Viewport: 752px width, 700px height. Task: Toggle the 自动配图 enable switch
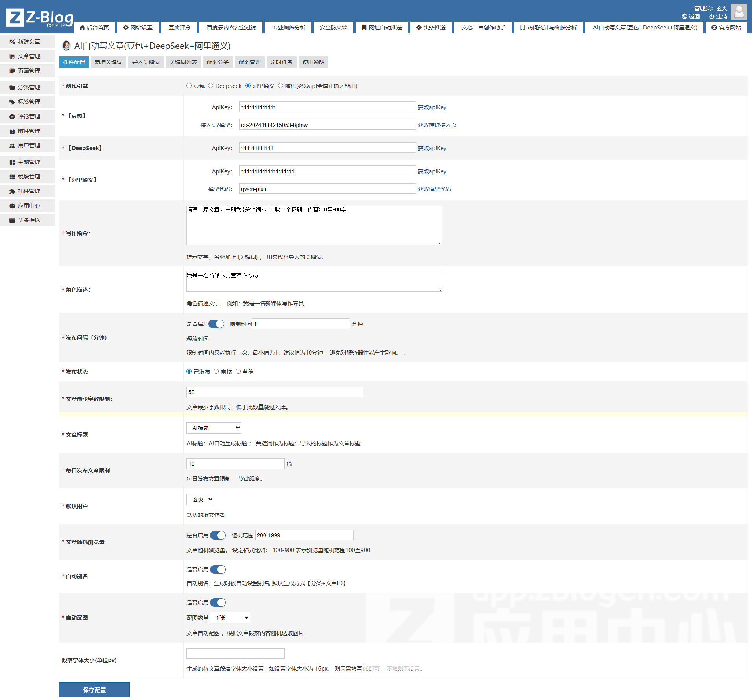[x=218, y=603]
